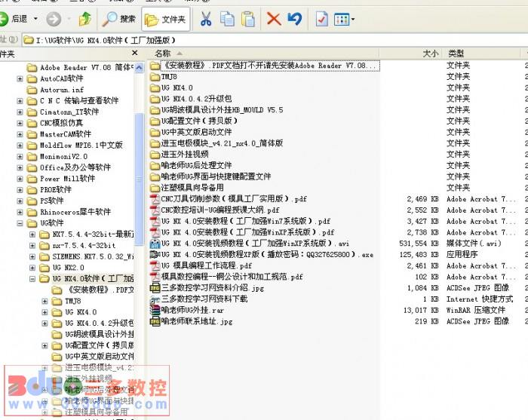Select installation video tutorial XP版 exe
The image size is (528, 420).
click(x=262, y=254)
